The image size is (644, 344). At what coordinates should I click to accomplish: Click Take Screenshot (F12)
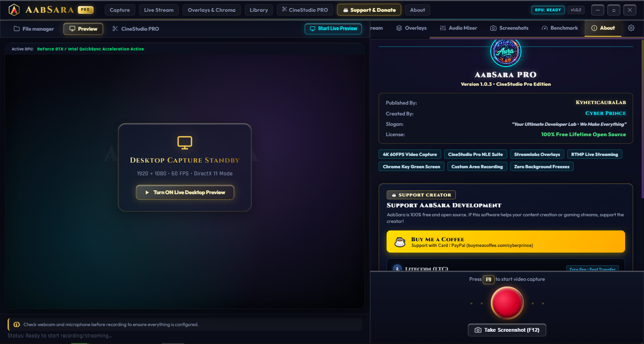click(x=507, y=330)
